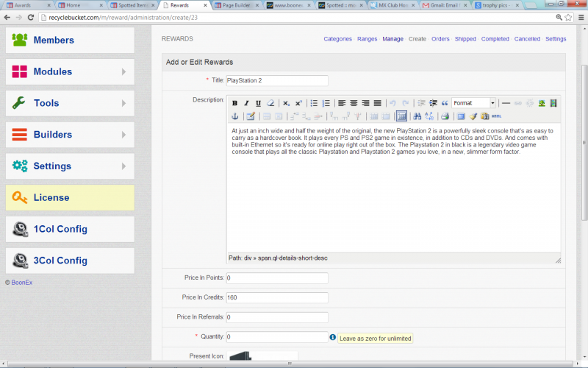Insert a numbered ordered list

(x=326, y=103)
